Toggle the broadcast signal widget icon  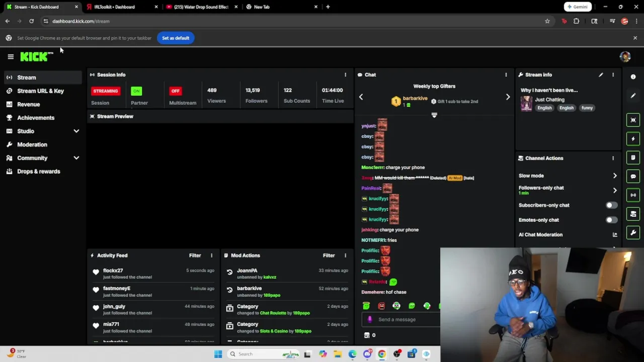(x=633, y=195)
